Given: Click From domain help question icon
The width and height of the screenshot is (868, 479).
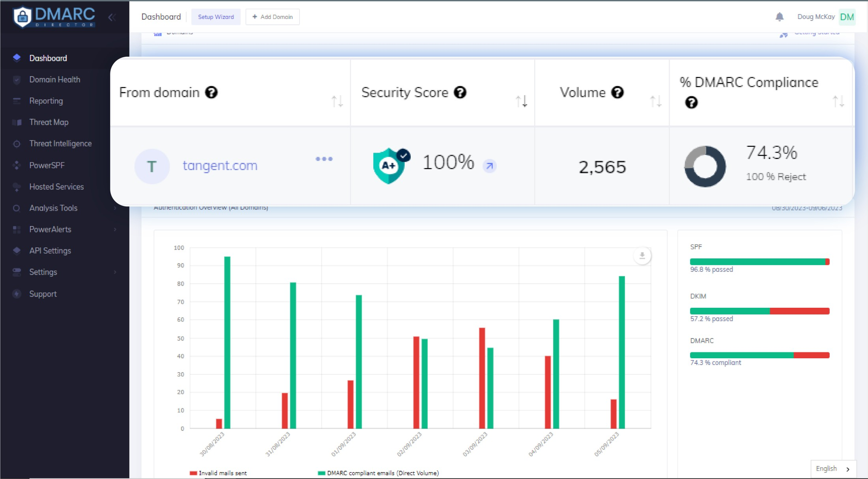Looking at the screenshot, I should point(211,92).
